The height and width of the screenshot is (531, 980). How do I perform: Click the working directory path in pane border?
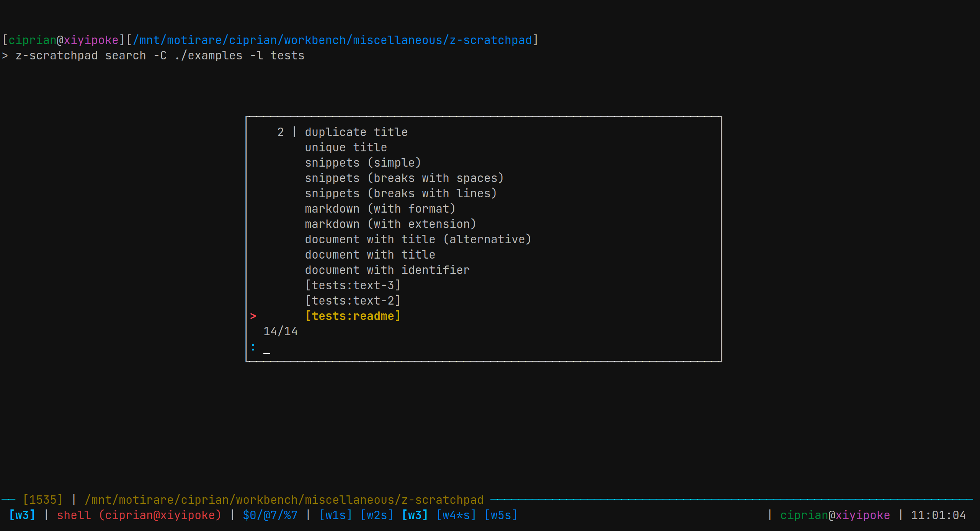[x=284, y=500]
